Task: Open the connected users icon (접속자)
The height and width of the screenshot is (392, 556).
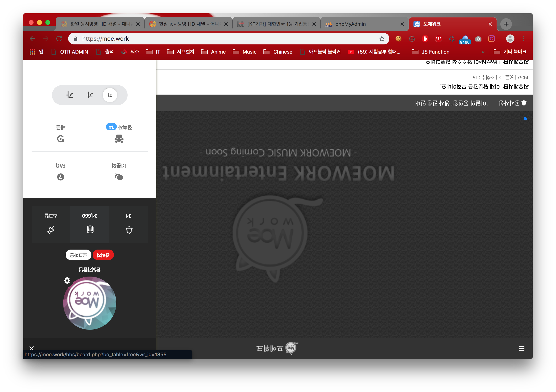Action: click(x=119, y=139)
